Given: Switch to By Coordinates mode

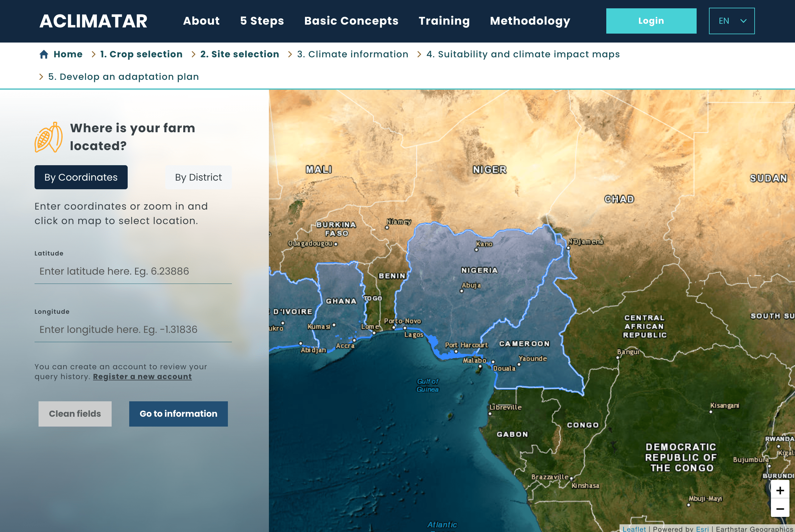Looking at the screenshot, I should (x=81, y=177).
